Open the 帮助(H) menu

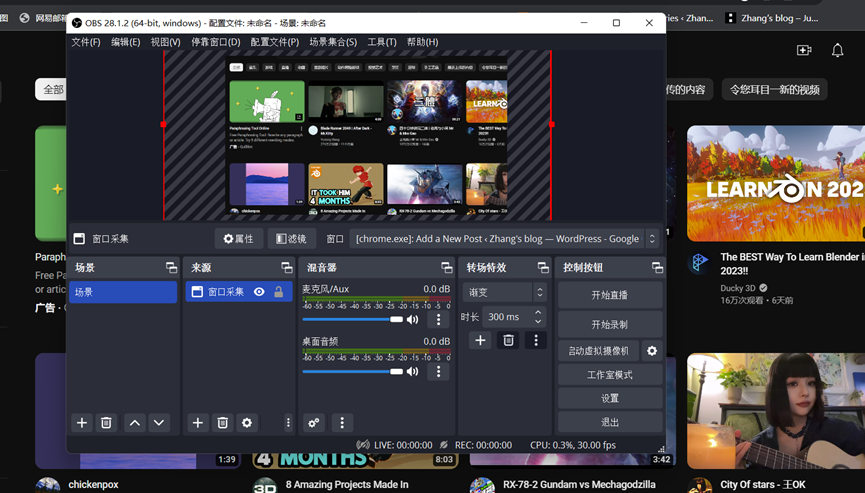423,42
